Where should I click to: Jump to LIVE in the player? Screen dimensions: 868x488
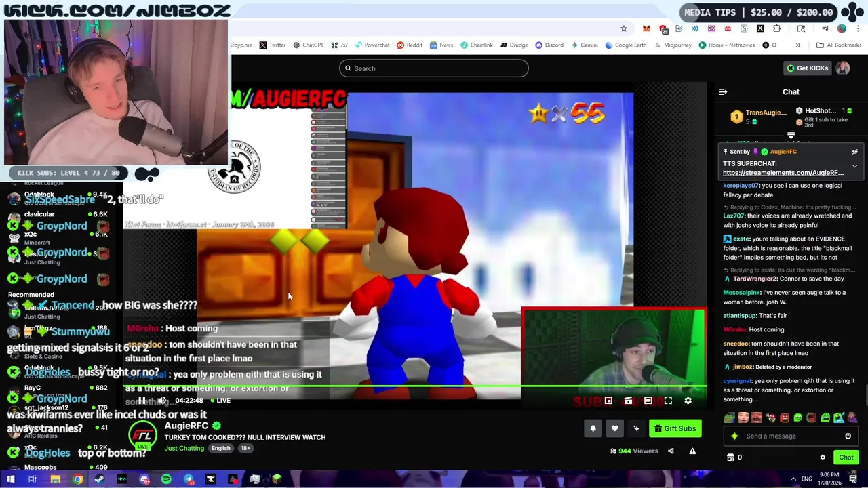[x=219, y=401]
